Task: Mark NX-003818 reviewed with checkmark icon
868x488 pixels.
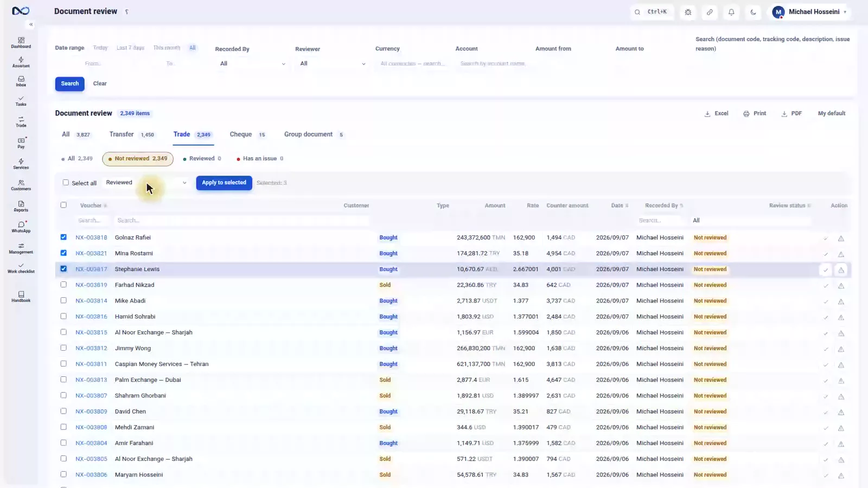Action: pos(826,239)
